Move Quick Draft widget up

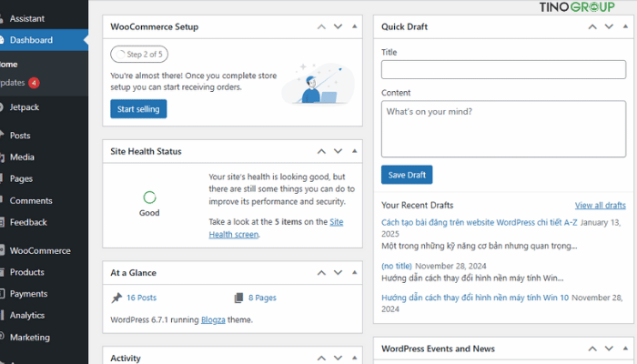click(x=592, y=26)
